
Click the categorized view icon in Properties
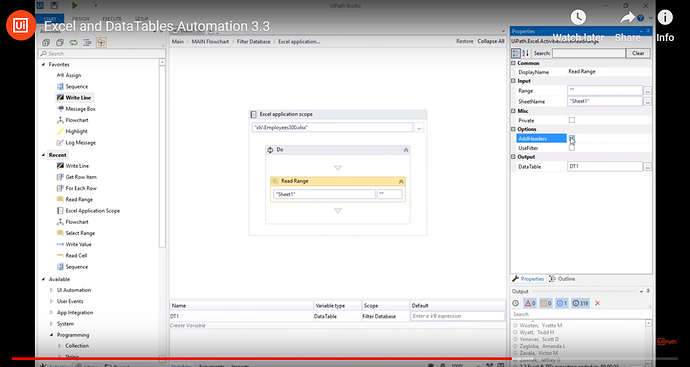click(516, 53)
